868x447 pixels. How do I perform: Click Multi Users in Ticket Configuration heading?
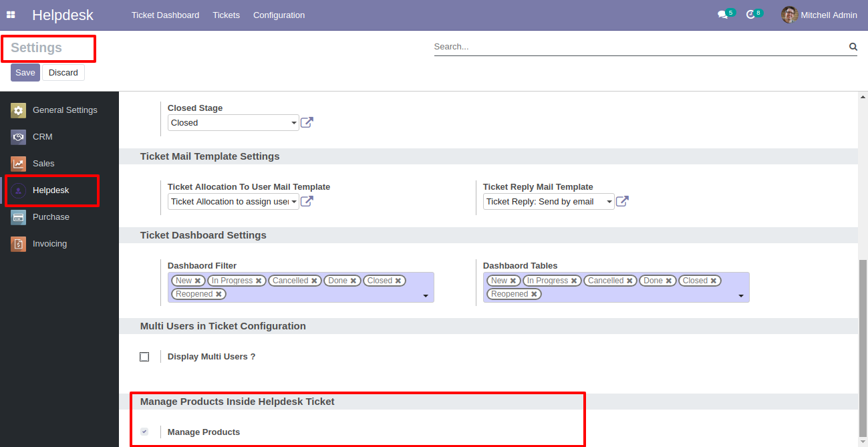coord(223,326)
